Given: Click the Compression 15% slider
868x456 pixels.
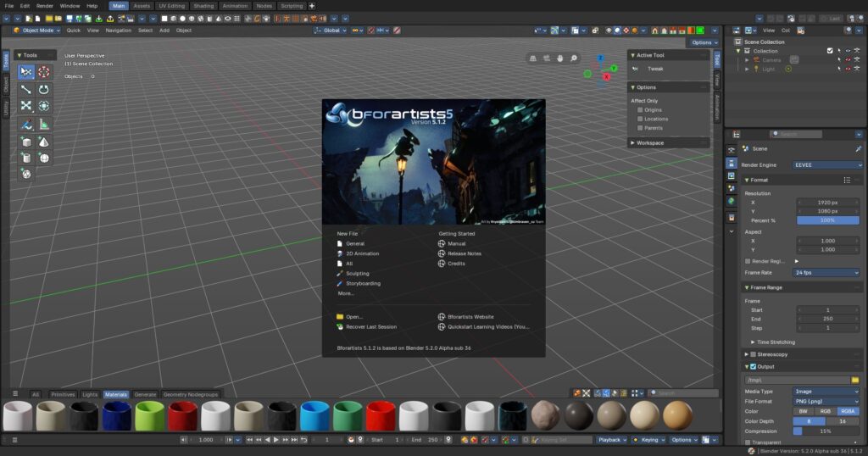Looking at the screenshot, I should 826,431.
